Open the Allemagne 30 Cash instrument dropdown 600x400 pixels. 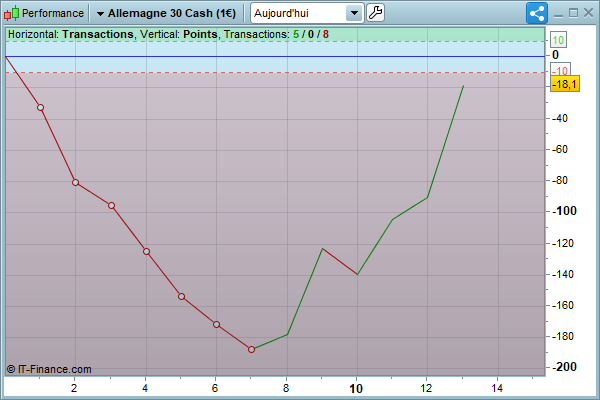[166, 13]
